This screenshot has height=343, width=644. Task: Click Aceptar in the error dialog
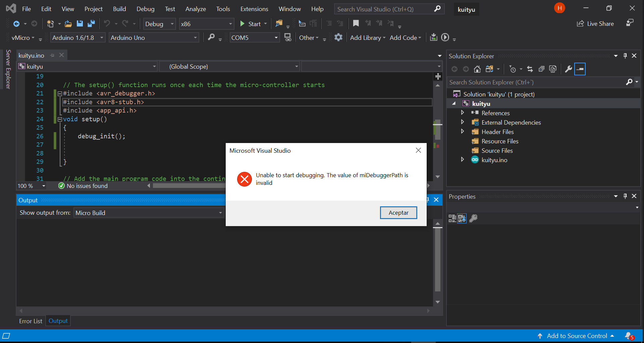pos(398,213)
